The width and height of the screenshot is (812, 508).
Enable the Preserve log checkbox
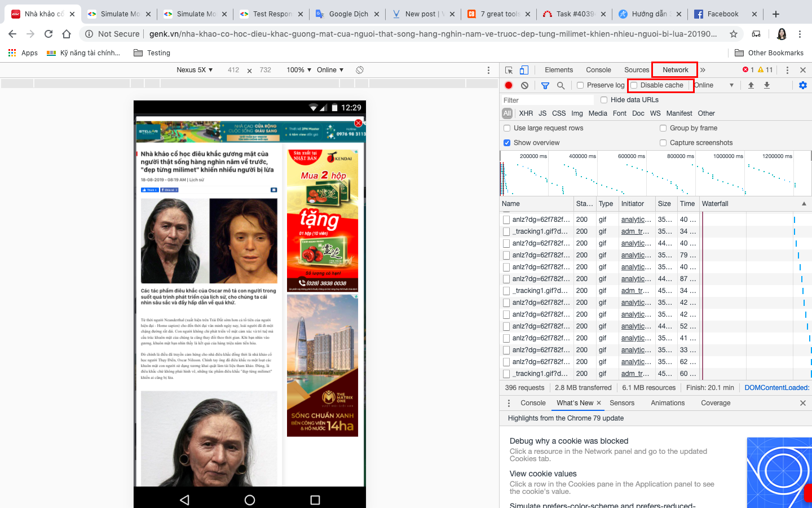tap(580, 85)
